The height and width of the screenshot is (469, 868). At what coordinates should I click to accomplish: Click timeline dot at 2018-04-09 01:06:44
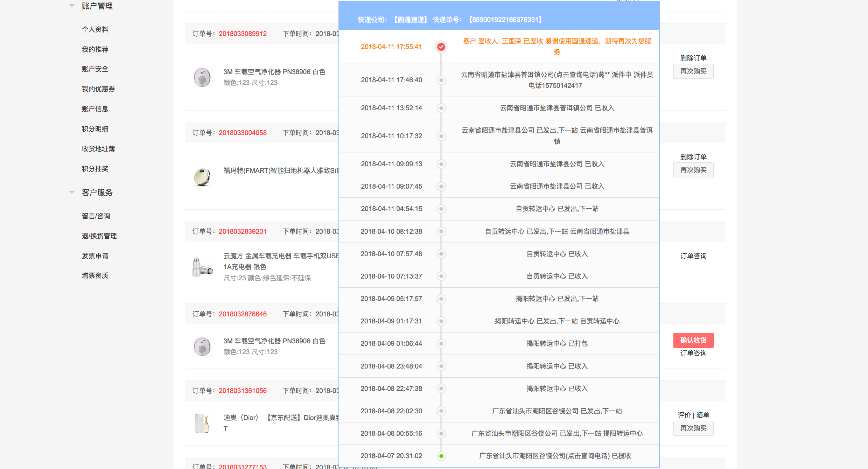pos(441,344)
